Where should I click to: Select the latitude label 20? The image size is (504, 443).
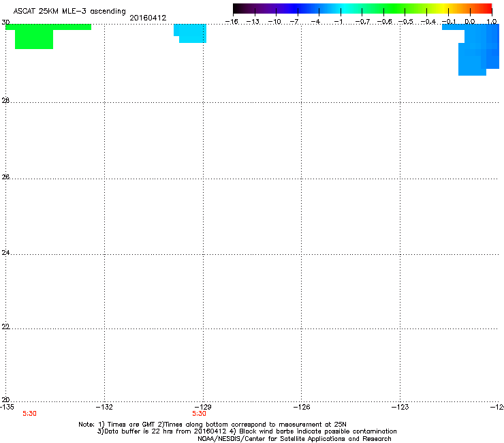pyautogui.click(x=5, y=399)
